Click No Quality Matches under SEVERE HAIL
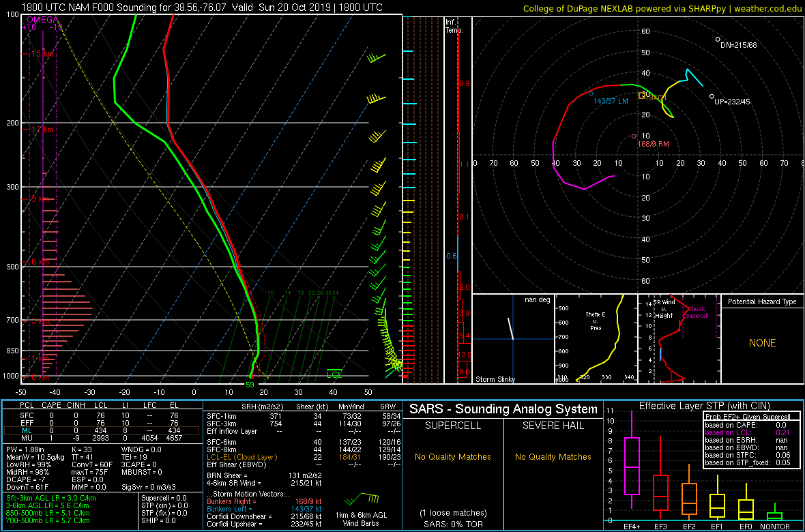 (553, 456)
